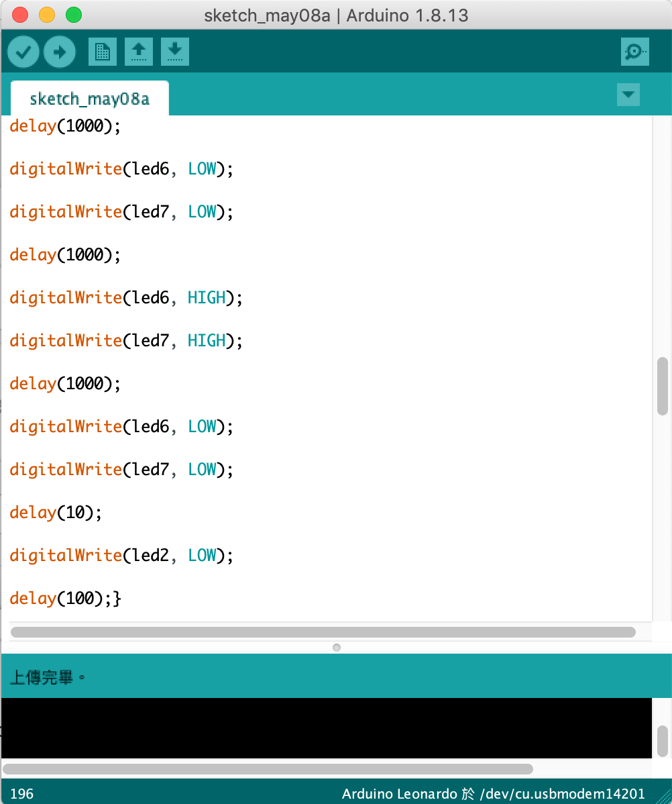Image resolution: width=672 pixels, height=804 pixels.
Task: Click the console horizontal scrollbar
Action: coord(268,769)
